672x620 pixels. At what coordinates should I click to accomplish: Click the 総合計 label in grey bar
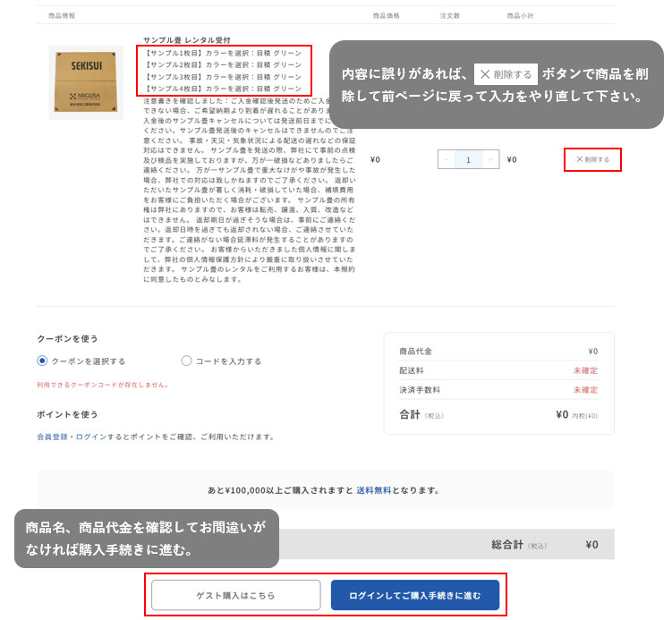[x=507, y=545]
